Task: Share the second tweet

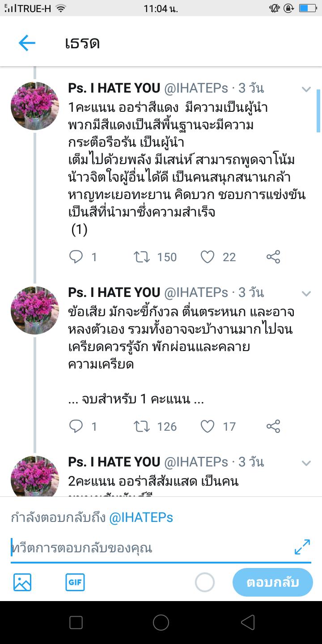Action: 273,426
